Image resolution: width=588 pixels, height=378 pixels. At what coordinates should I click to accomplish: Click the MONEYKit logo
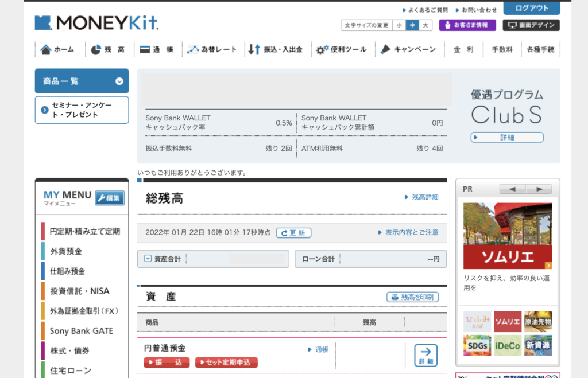[x=96, y=23]
